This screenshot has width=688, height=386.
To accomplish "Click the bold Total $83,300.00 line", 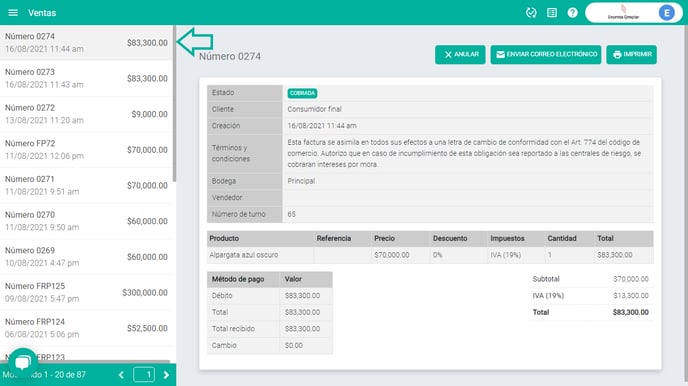I will click(591, 312).
